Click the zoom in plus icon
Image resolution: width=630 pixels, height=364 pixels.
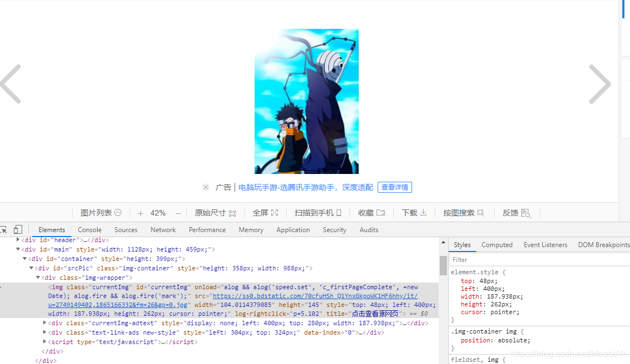point(141,213)
